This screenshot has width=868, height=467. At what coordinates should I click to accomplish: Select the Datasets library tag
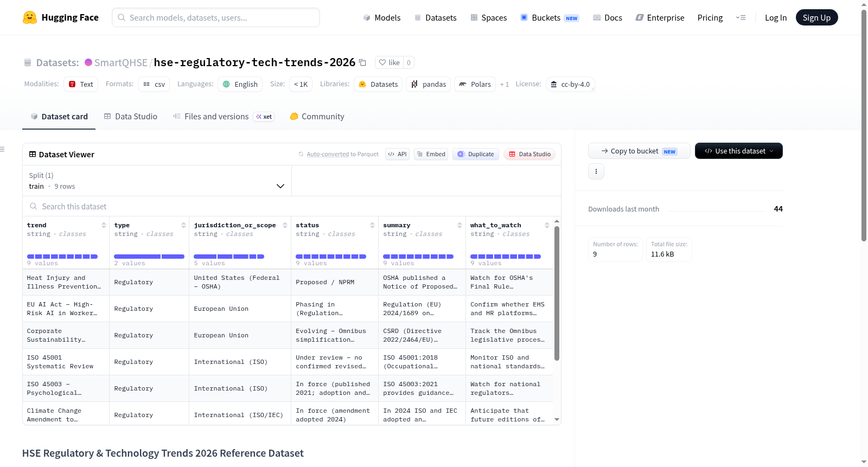point(378,84)
